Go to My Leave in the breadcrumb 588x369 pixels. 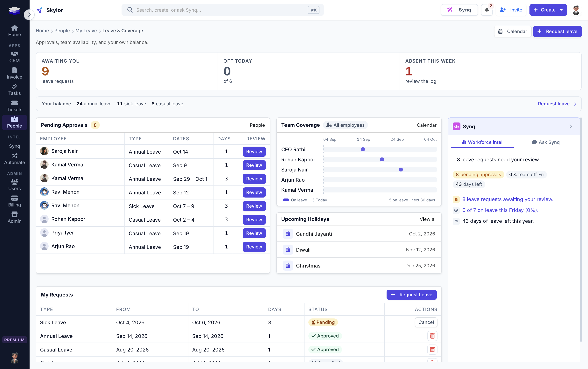click(86, 31)
